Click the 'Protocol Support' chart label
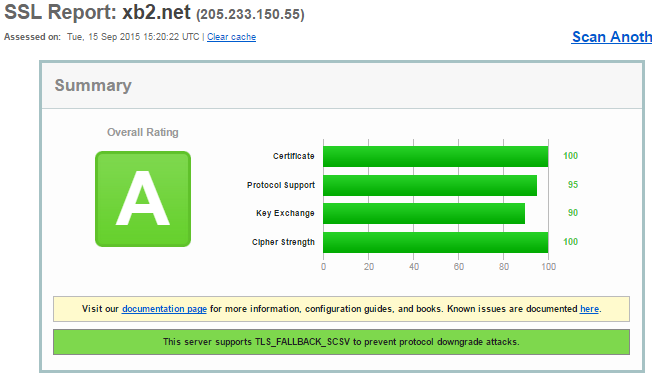Screen dimensions: 652x380 (281, 185)
